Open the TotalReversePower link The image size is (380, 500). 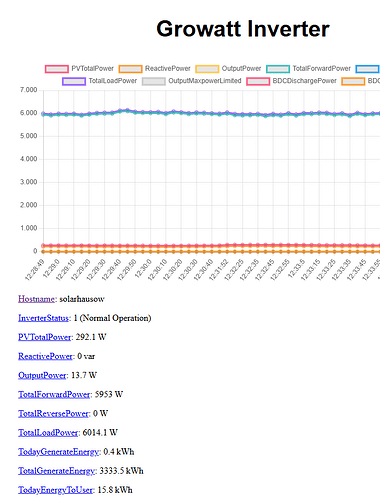tap(53, 414)
